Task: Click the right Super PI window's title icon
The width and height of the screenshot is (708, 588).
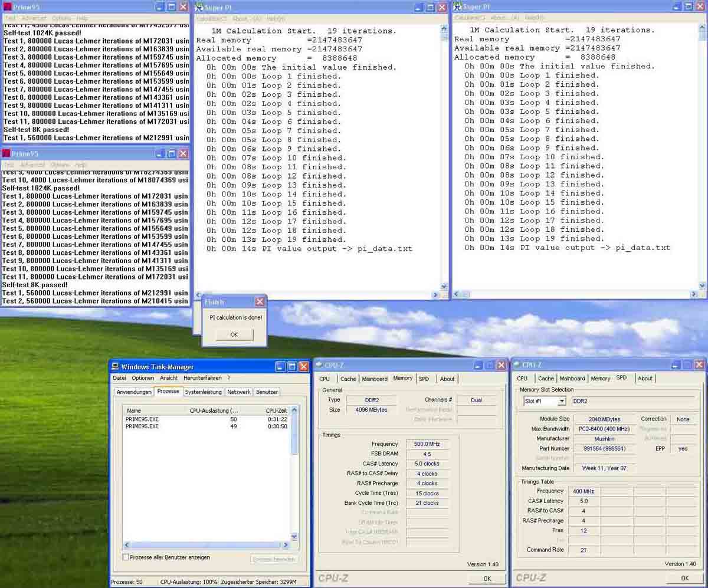Action: tap(457, 7)
